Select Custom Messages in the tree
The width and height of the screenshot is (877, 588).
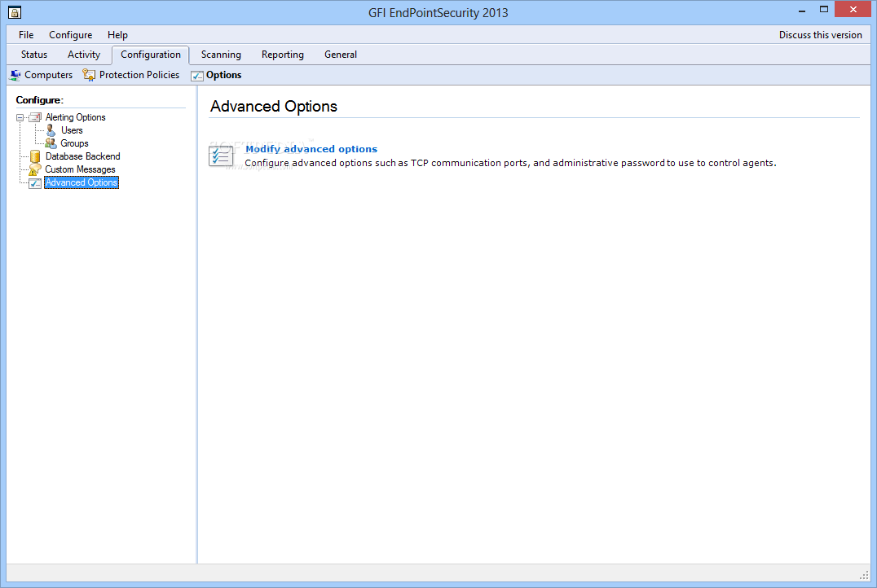tap(80, 169)
